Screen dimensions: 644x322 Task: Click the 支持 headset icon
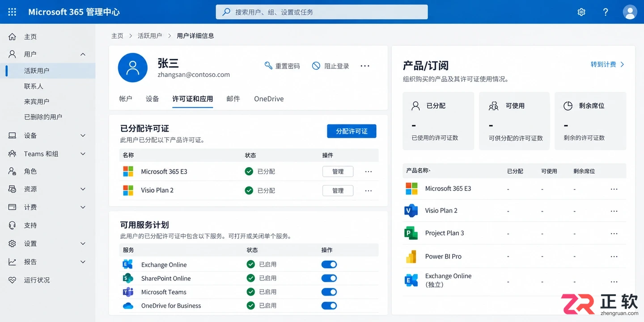pyautogui.click(x=13, y=225)
